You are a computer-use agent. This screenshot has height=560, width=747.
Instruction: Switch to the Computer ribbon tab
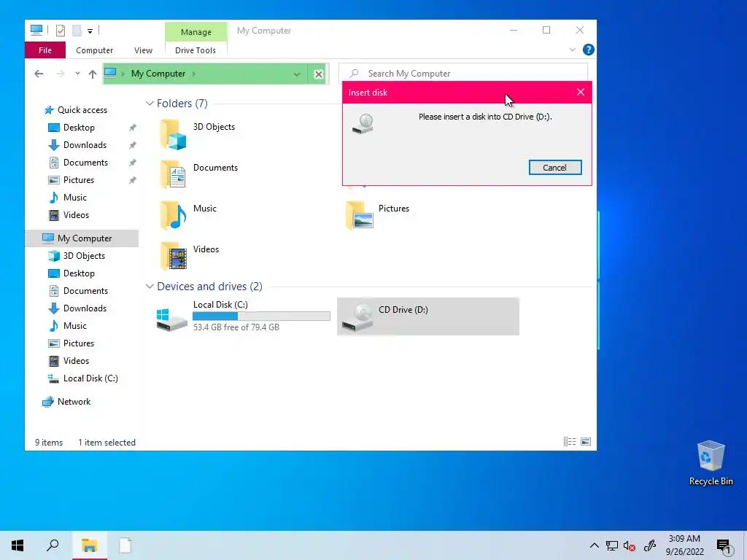94,50
